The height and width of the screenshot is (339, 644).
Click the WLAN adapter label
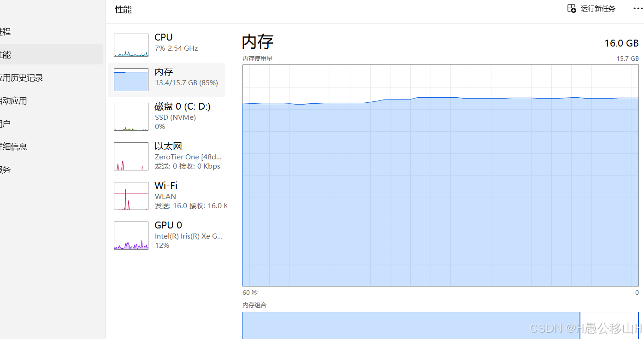pyautogui.click(x=165, y=197)
